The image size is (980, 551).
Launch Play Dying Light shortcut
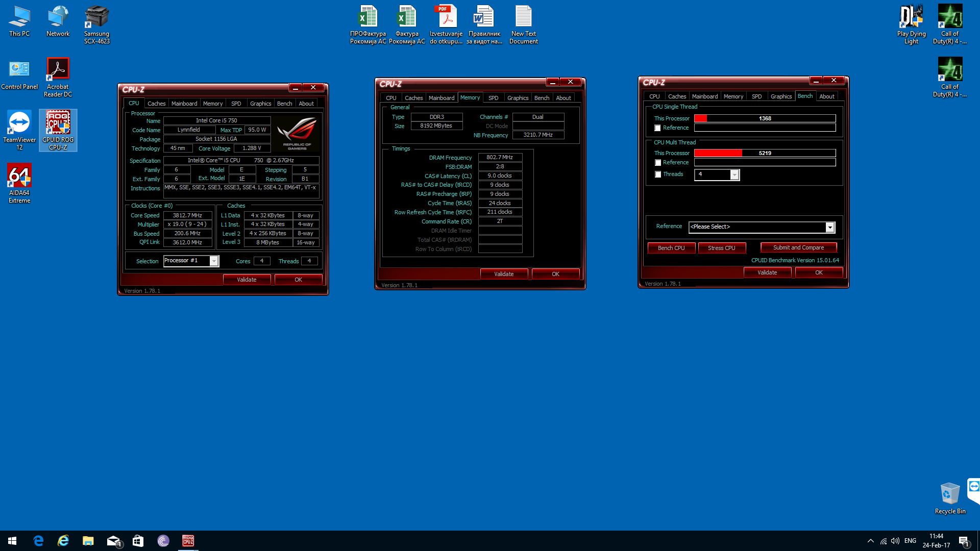point(911,25)
